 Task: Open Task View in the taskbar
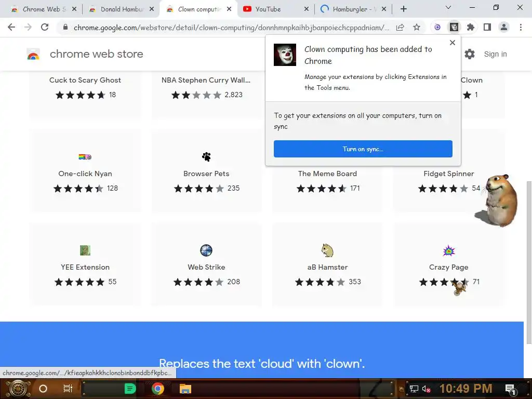click(x=68, y=389)
